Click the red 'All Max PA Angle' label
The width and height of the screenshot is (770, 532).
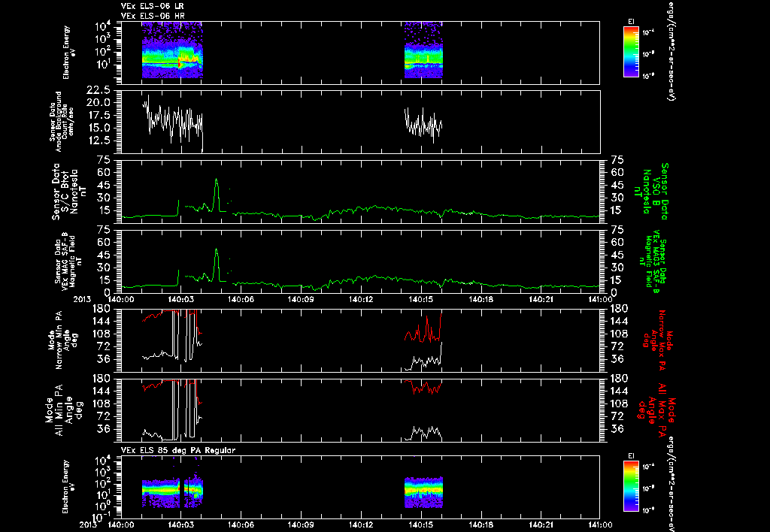tap(656, 410)
